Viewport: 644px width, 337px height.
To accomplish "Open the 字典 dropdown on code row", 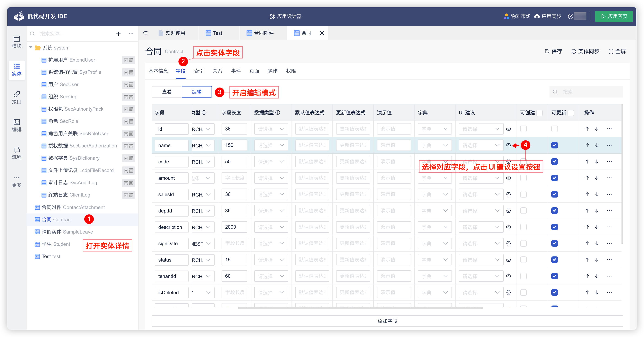I will coord(435,162).
